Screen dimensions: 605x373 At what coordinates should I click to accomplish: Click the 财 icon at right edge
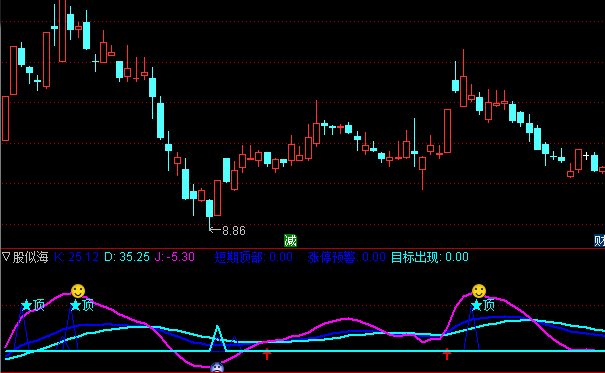tap(599, 241)
